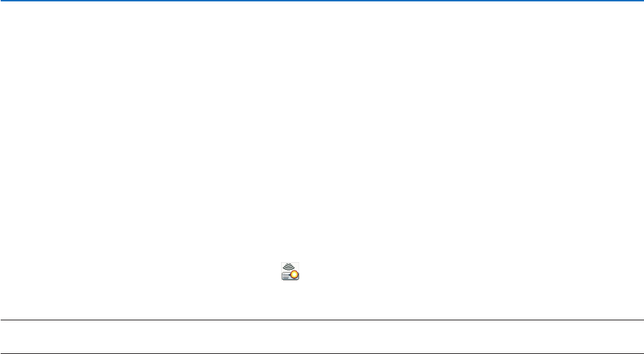
Task: Click the projector icon's light background square
Action: (x=290, y=271)
